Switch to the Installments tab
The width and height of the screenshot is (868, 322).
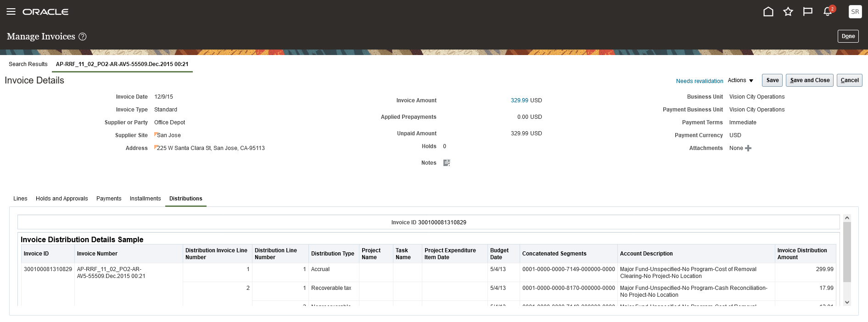pos(145,199)
